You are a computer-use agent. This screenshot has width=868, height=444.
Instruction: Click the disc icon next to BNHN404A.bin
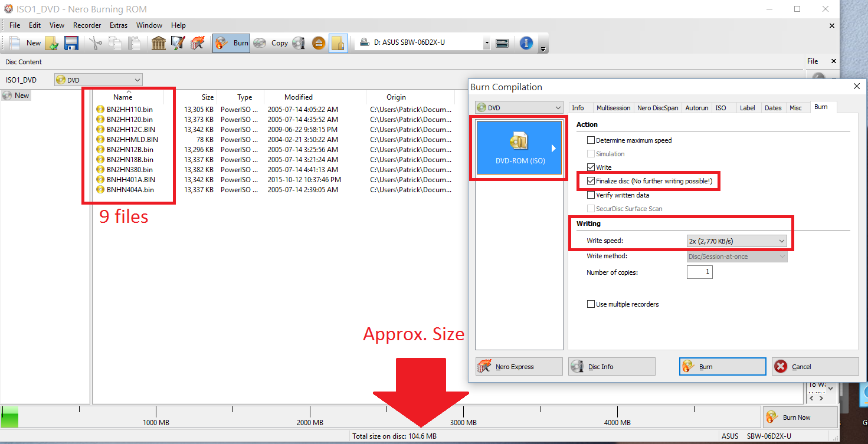[100, 189]
